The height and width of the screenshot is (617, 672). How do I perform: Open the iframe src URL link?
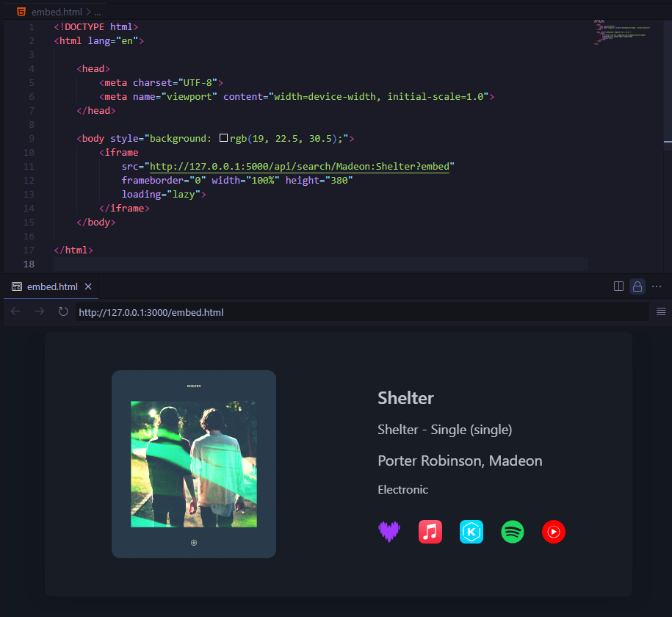point(299,166)
